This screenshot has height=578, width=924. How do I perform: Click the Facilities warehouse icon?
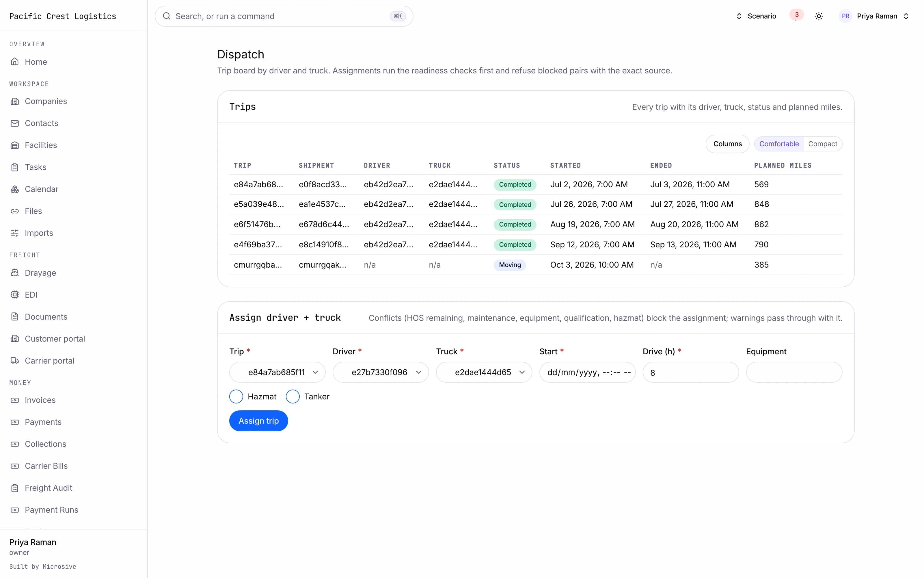[x=14, y=145]
